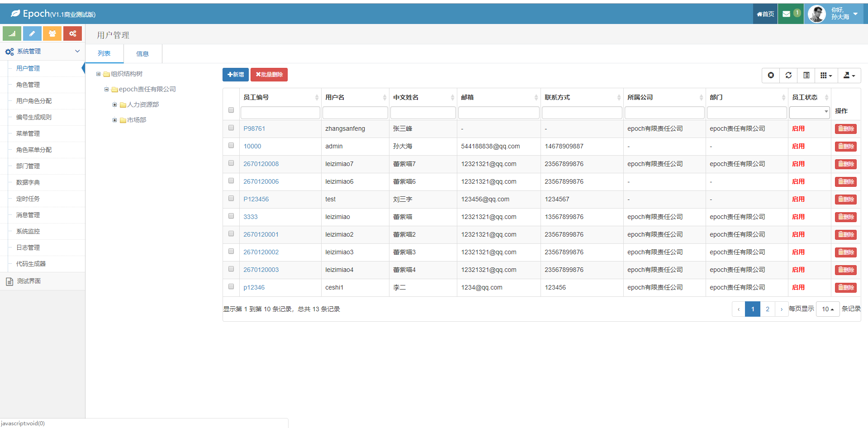Select the checkbox for the admin row
This screenshot has height=428, width=868.
231,146
